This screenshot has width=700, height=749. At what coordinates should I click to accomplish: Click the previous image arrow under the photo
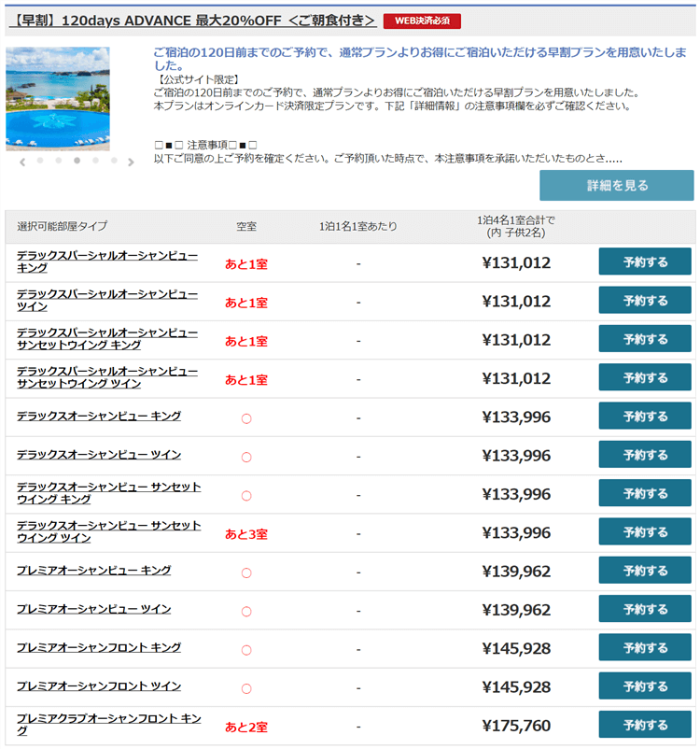pos(22,162)
